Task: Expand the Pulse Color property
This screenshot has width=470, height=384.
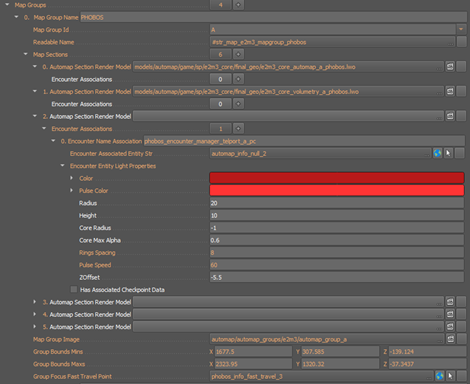Action: (71, 190)
